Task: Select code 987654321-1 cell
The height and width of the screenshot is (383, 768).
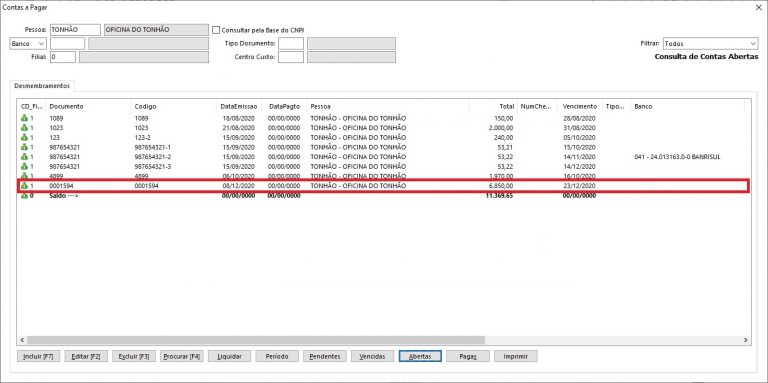Action: [152, 147]
